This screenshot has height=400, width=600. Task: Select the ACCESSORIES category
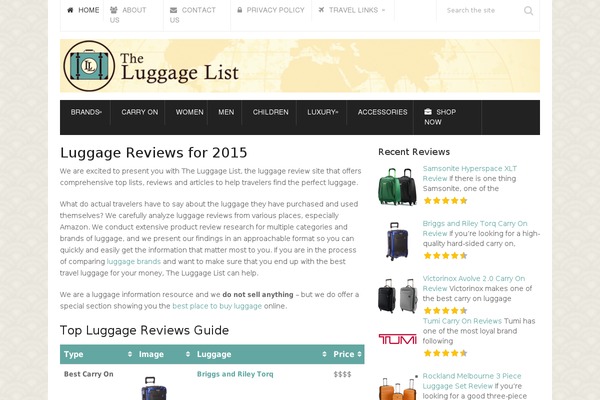tap(382, 112)
